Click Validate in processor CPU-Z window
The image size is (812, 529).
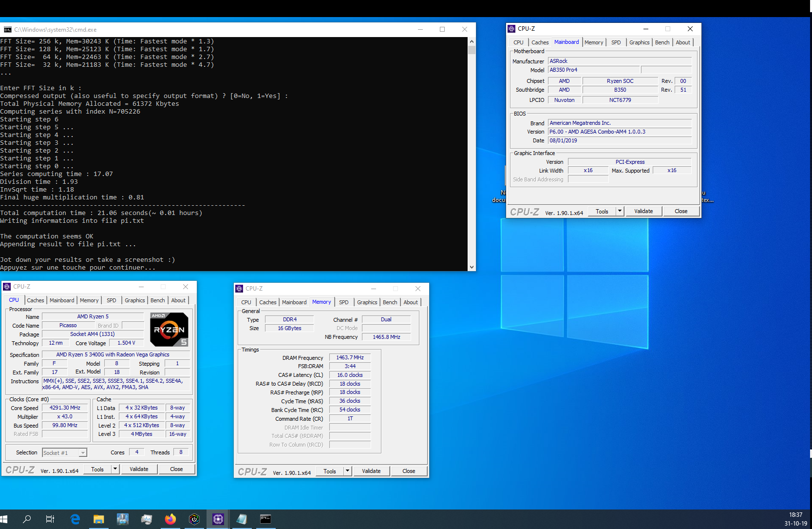[x=139, y=469]
